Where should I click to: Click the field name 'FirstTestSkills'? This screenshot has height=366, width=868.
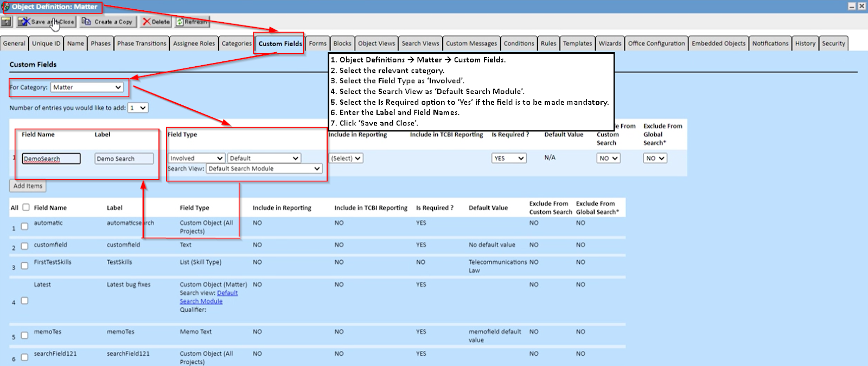53,262
